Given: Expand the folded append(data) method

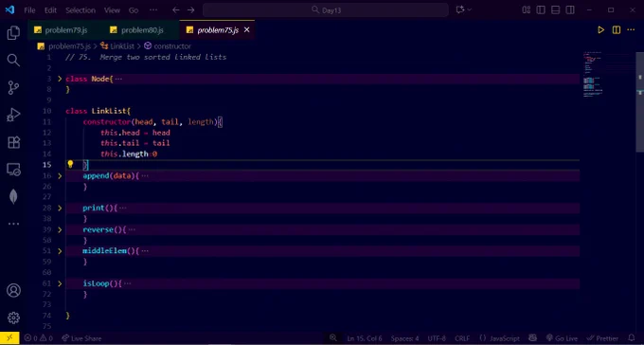Looking at the screenshot, I should 60,175.
